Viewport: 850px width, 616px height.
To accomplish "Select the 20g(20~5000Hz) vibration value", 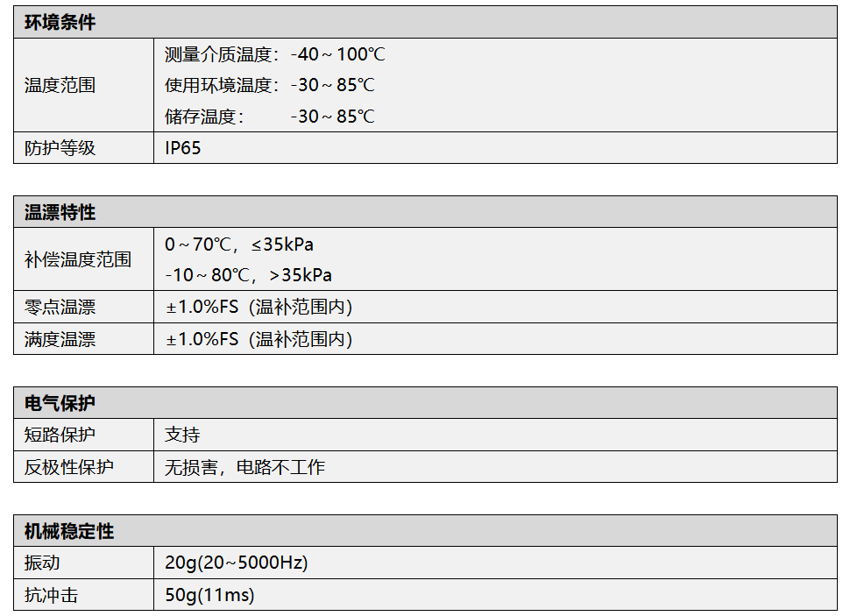I will point(236,563).
